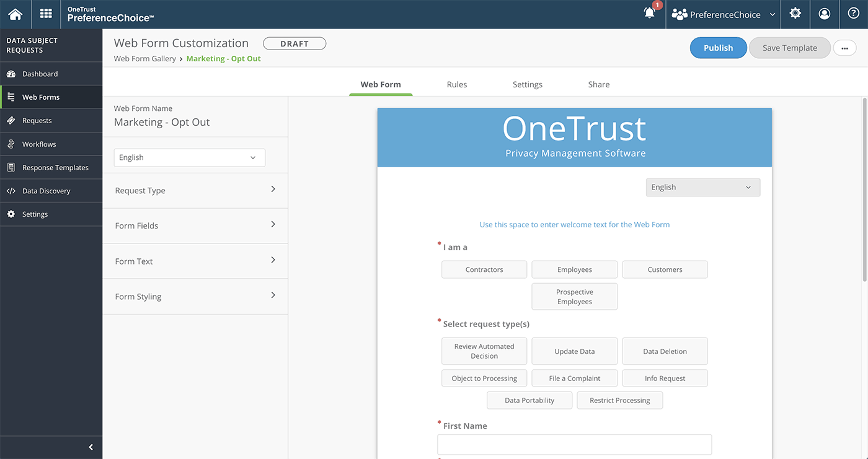
Task: Open Workflows in the sidebar menu
Action: [x=51, y=144]
